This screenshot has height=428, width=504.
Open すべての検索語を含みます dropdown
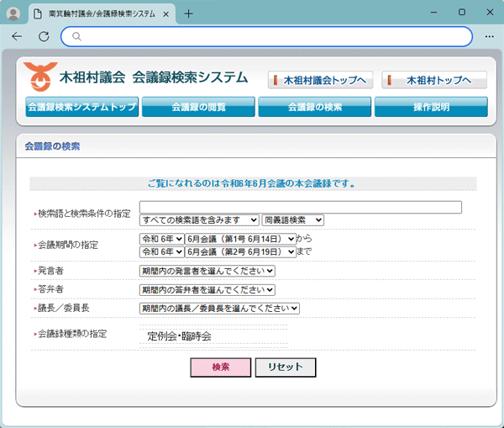pyautogui.click(x=199, y=220)
